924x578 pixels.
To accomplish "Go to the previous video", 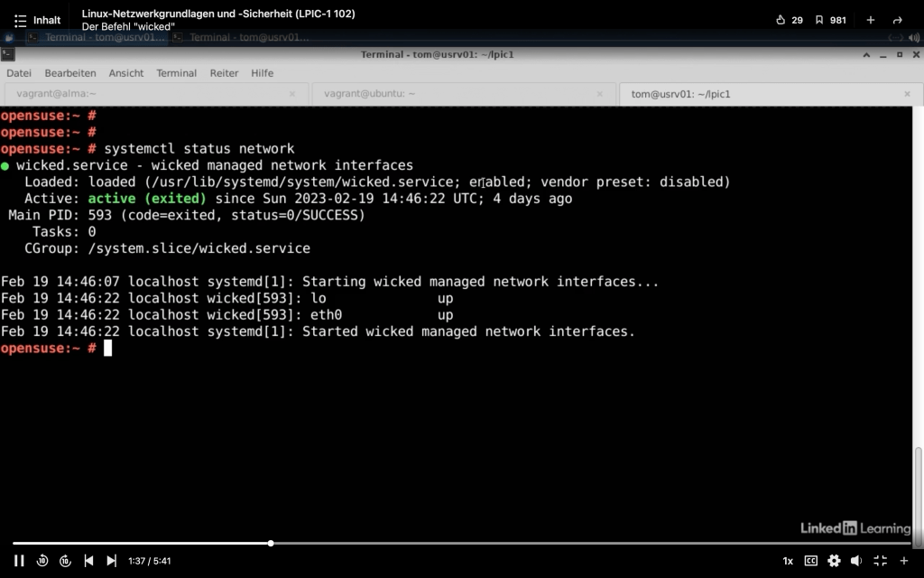I will pyautogui.click(x=88, y=561).
